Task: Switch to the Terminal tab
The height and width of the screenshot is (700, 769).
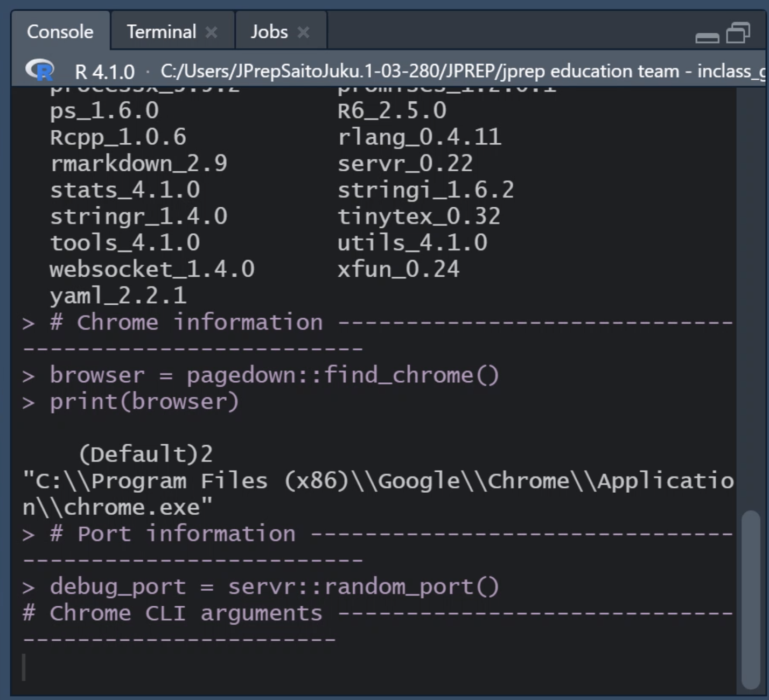Action: (x=160, y=31)
